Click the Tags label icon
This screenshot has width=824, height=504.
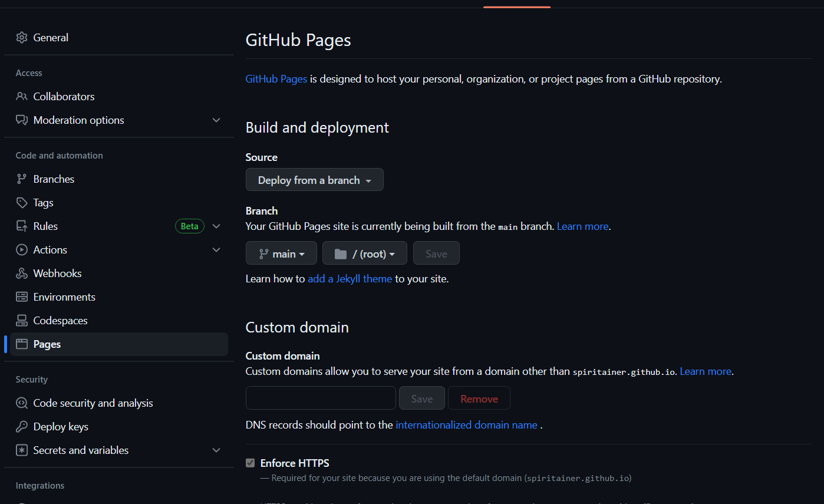tap(22, 203)
